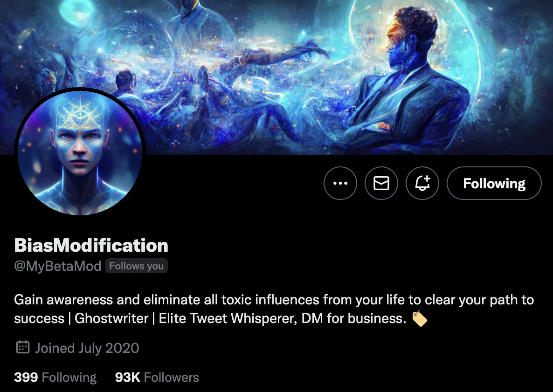
Task: View the 93K Followers list
Action: click(157, 377)
